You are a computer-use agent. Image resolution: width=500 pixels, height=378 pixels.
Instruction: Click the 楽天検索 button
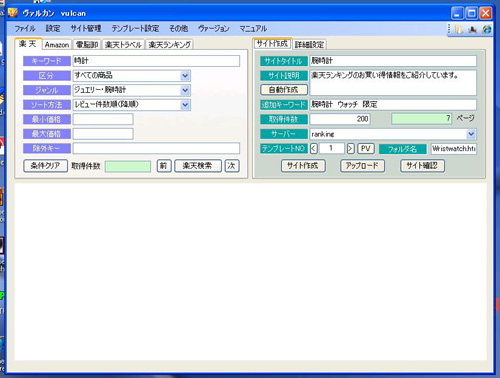198,166
